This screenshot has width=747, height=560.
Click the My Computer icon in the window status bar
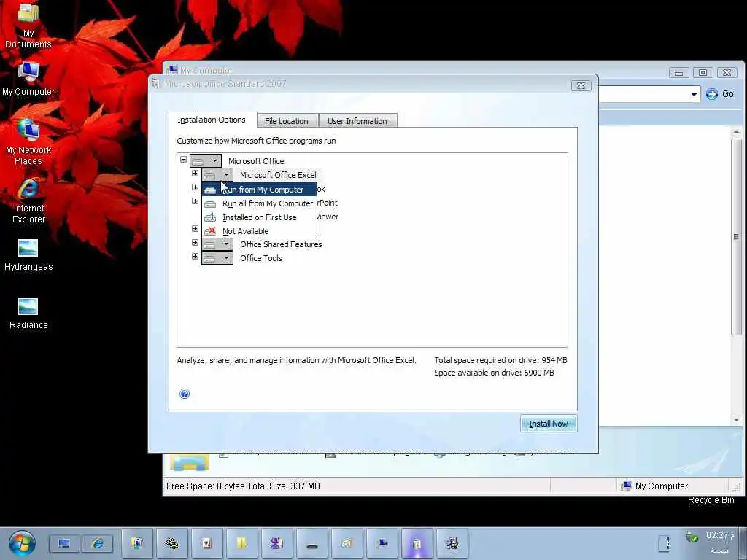point(626,486)
